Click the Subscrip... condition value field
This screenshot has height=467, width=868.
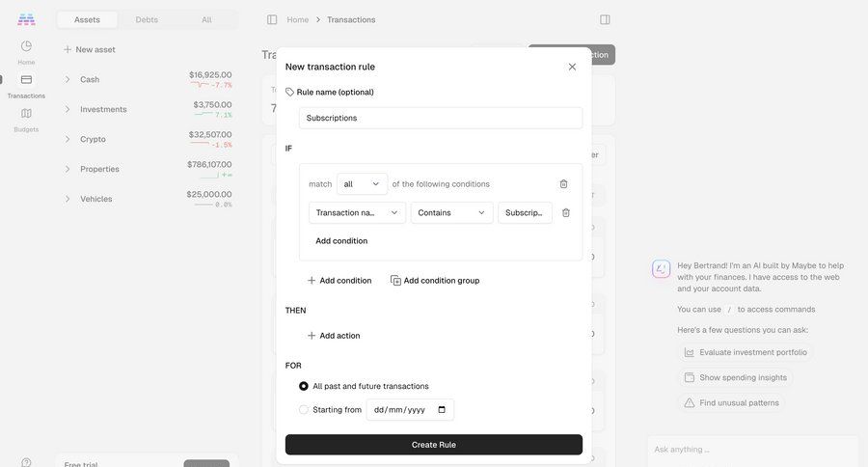pos(525,212)
